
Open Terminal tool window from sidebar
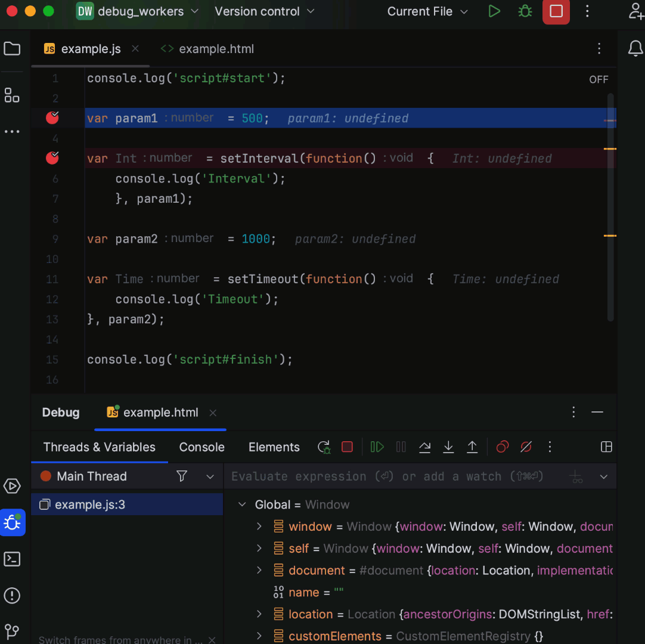point(12,559)
